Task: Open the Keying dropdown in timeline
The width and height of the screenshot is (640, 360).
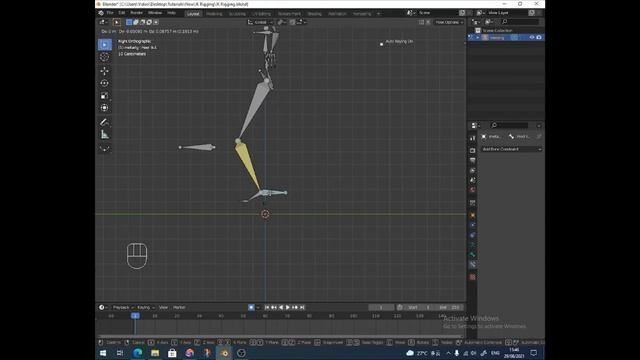Action: tap(146, 307)
